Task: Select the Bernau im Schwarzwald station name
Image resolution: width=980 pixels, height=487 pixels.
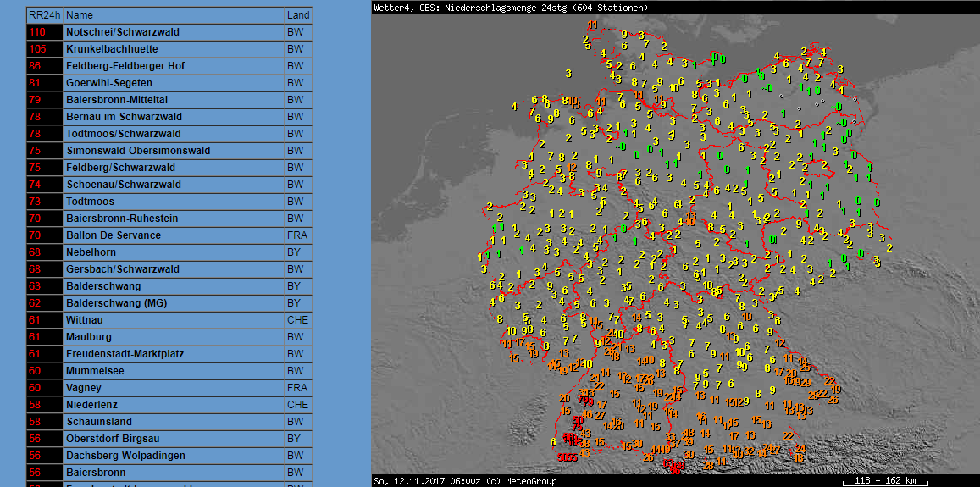Action: [124, 116]
